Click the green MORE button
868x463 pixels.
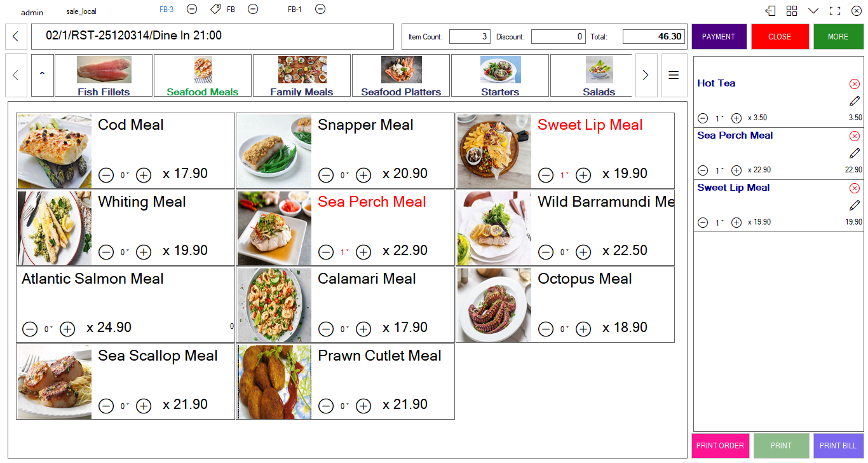(x=838, y=37)
